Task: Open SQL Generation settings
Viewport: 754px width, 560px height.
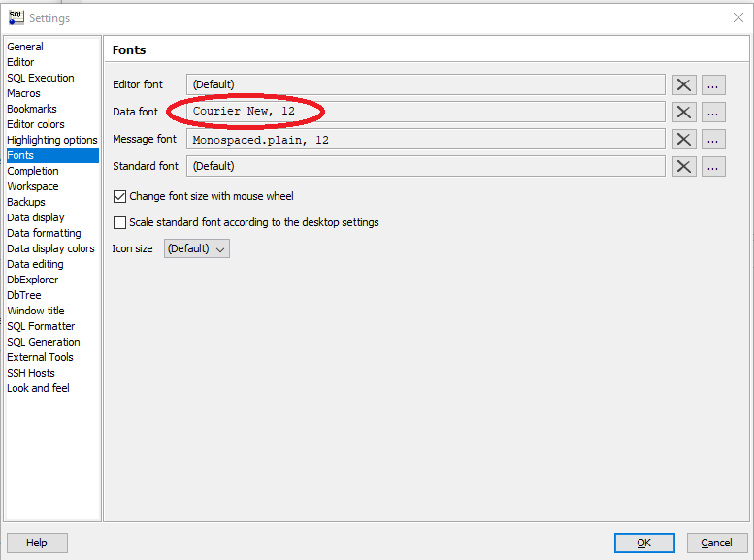Action: [x=52, y=342]
